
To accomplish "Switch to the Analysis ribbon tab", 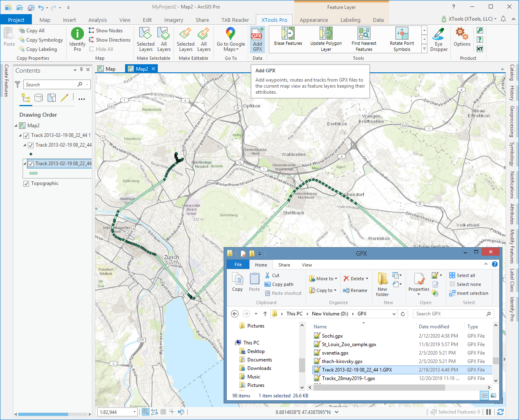I will tap(98, 20).
